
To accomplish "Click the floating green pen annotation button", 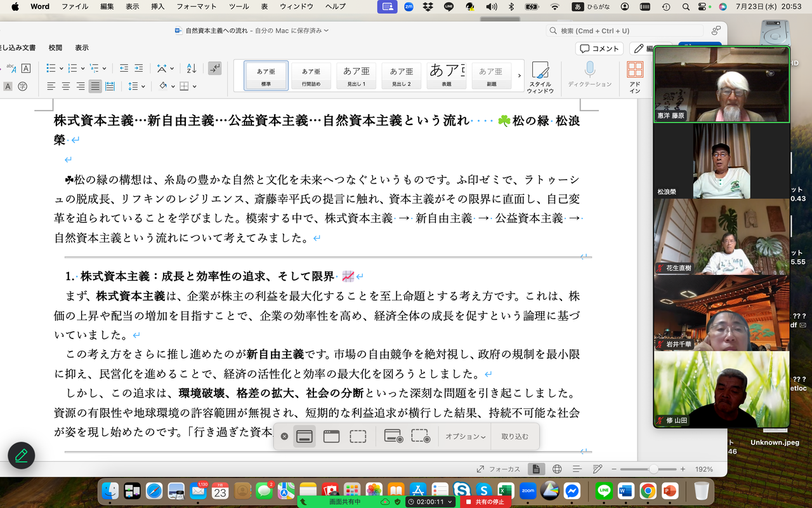I will pos(22,455).
